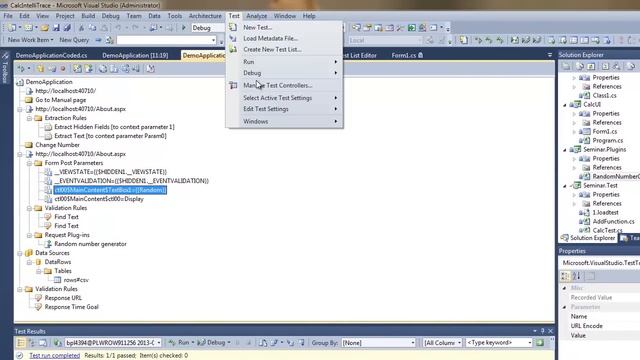Collapse the CalcUI project in Solution Explorer
Screen dimensions: 640x360
pyautogui.click(x=565, y=104)
